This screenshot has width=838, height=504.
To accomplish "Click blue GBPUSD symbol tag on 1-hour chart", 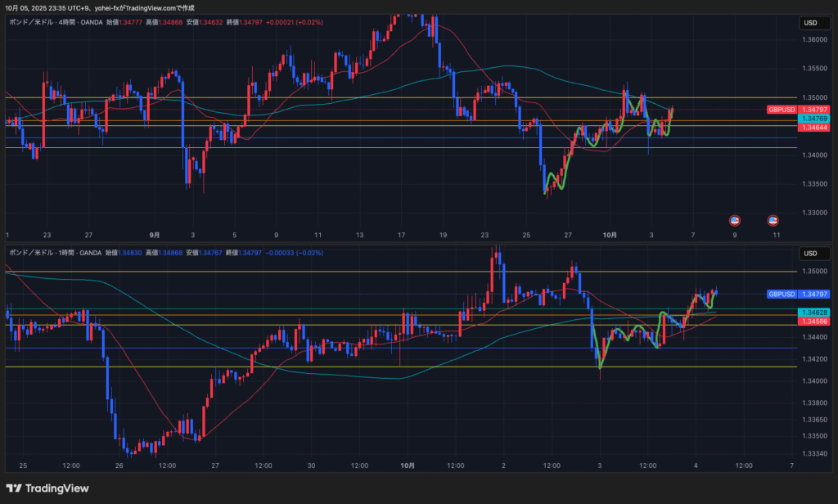I will pos(782,294).
